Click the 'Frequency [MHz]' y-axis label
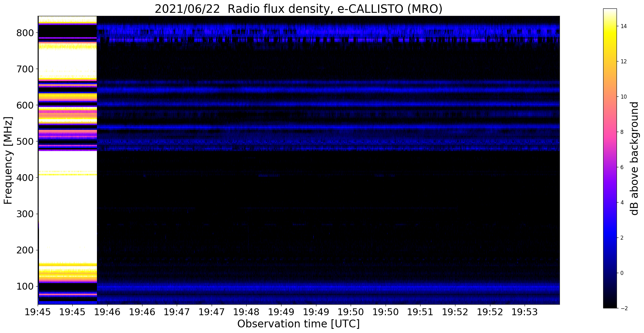The width and height of the screenshot is (644, 333). coord(8,160)
